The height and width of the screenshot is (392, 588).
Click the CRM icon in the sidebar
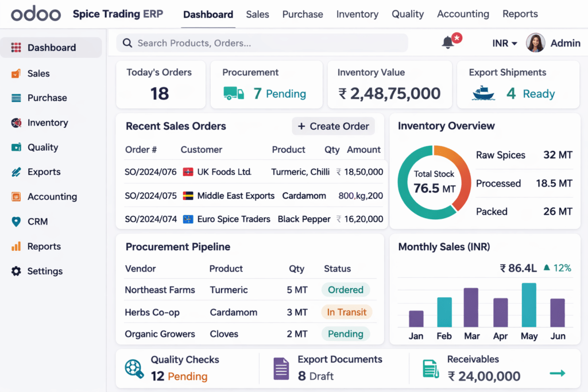(15, 222)
